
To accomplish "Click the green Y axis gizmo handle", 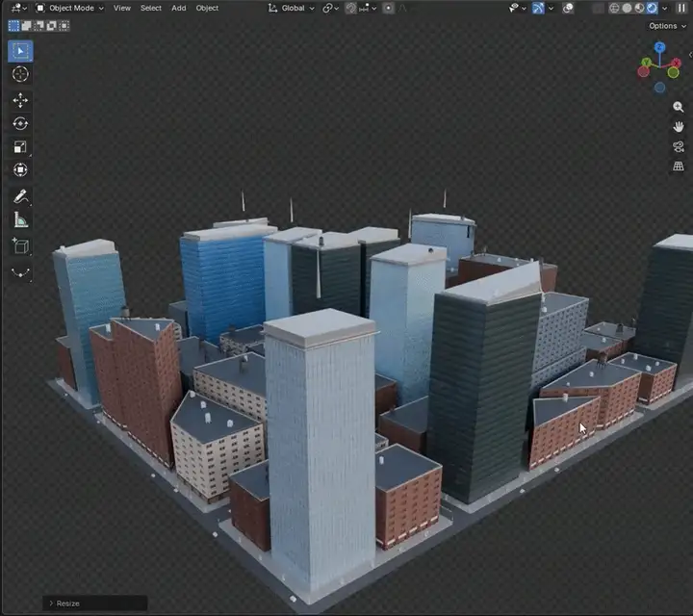I will click(x=646, y=63).
